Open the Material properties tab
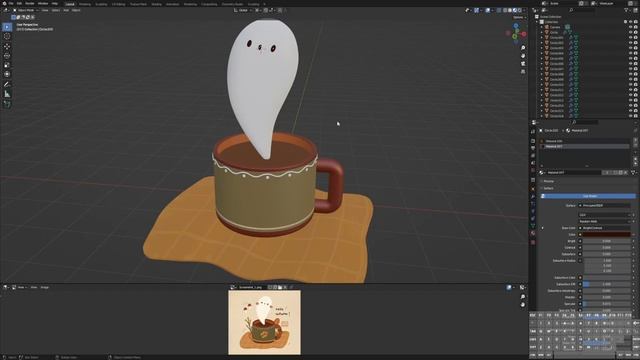 (x=533, y=233)
